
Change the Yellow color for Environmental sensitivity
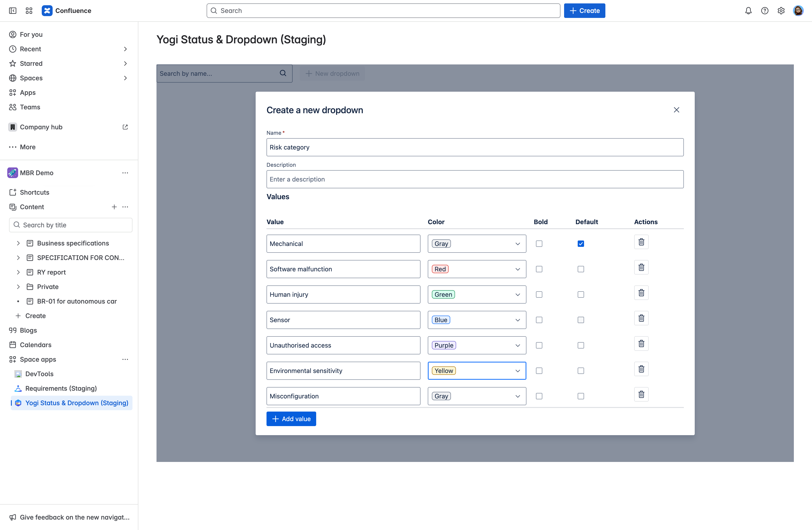pyautogui.click(x=477, y=370)
